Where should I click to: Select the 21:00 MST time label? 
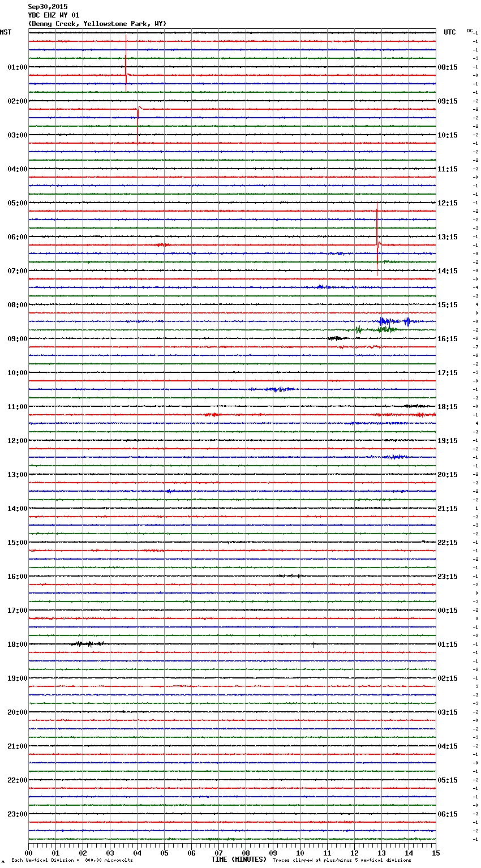click(18, 746)
